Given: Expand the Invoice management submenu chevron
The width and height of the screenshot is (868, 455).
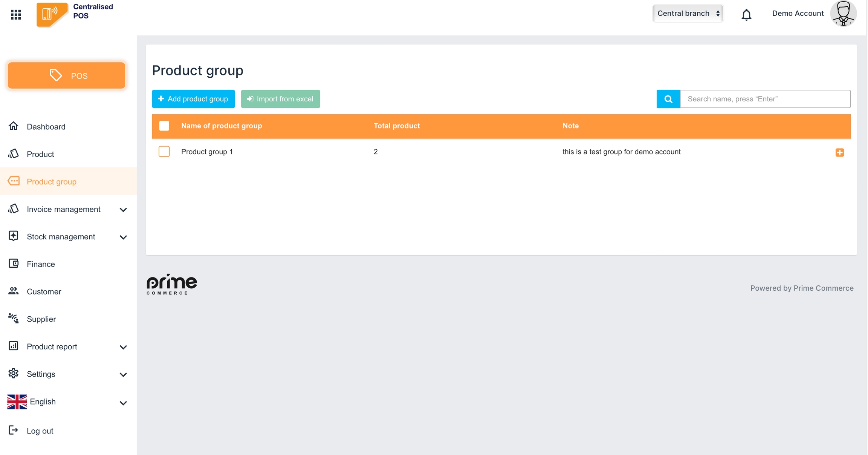Looking at the screenshot, I should click(123, 210).
